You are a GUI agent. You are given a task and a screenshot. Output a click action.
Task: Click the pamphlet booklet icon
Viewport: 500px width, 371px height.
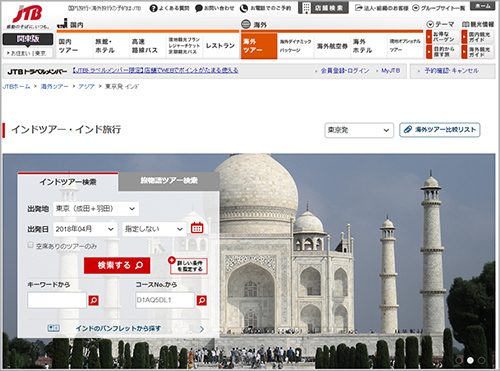click(x=54, y=328)
